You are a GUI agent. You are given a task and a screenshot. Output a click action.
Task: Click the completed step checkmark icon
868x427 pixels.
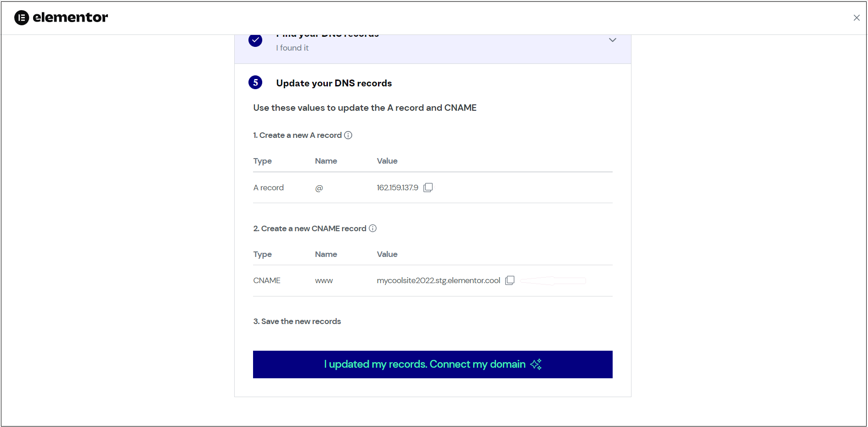(x=255, y=40)
